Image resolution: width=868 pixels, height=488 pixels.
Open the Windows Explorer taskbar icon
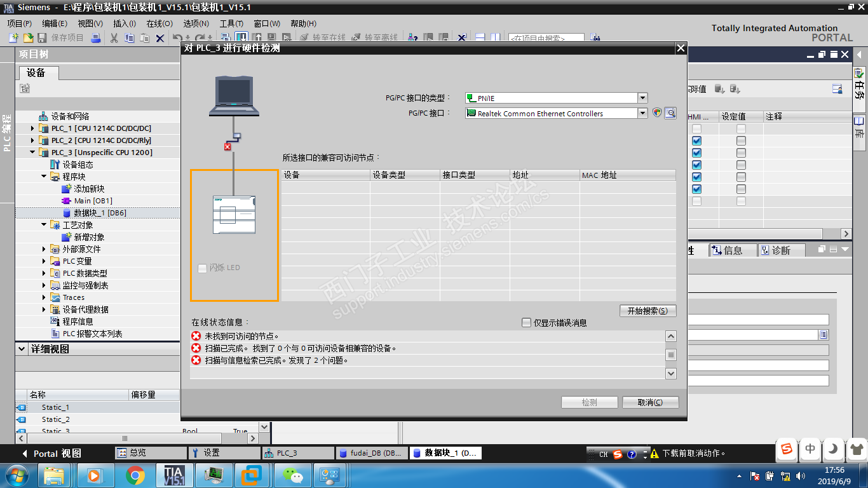54,475
